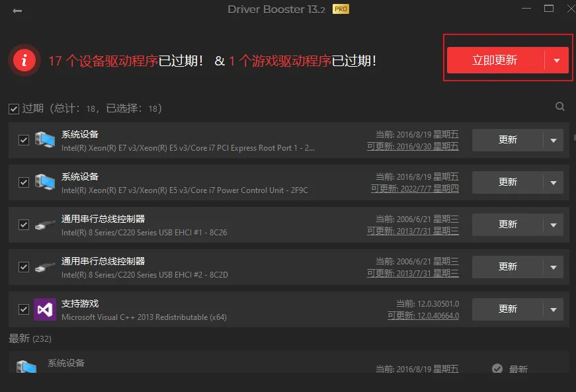Uncheck the PCI Express Root Port row checkbox
576x392 pixels.
(x=24, y=140)
